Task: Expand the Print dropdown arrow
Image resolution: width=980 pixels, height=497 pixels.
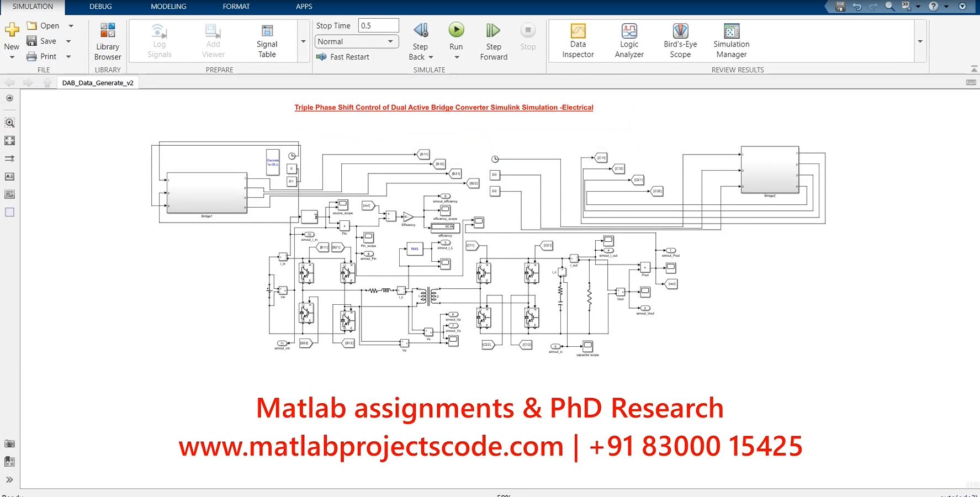Action: [x=68, y=56]
